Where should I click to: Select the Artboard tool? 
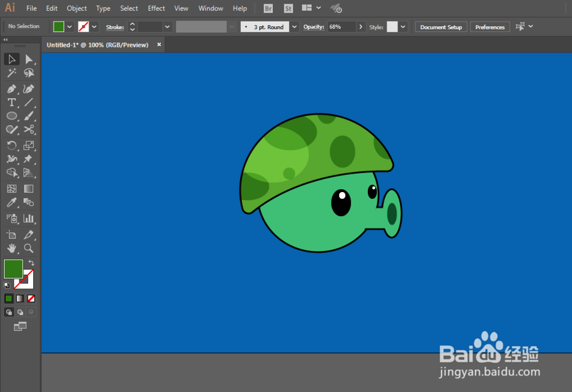click(x=11, y=235)
